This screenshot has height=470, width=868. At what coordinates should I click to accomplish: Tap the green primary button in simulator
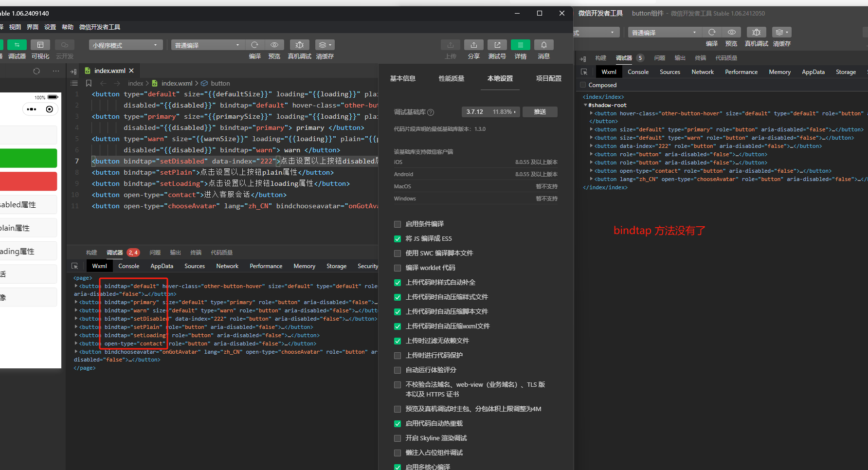29,158
